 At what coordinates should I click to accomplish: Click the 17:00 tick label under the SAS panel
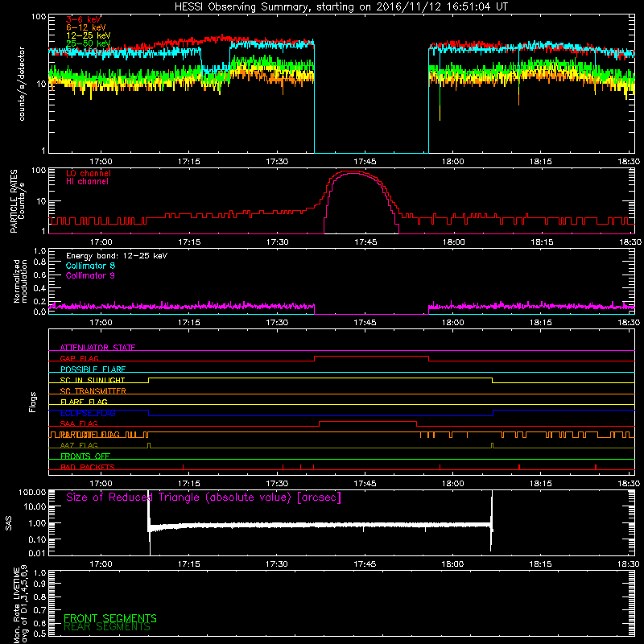click(x=101, y=564)
